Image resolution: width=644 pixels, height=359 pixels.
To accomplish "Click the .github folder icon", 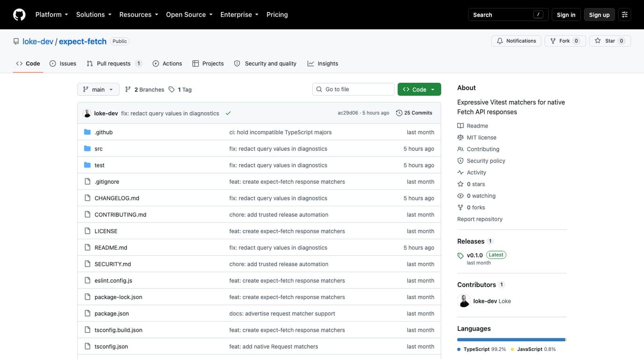I will pyautogui.click(x=87, y=132).
